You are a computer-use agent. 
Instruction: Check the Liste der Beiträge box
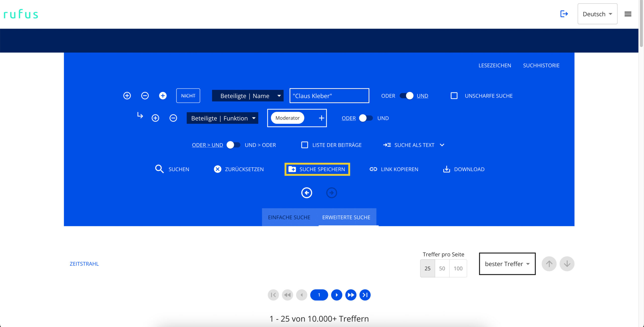(304, 145)
